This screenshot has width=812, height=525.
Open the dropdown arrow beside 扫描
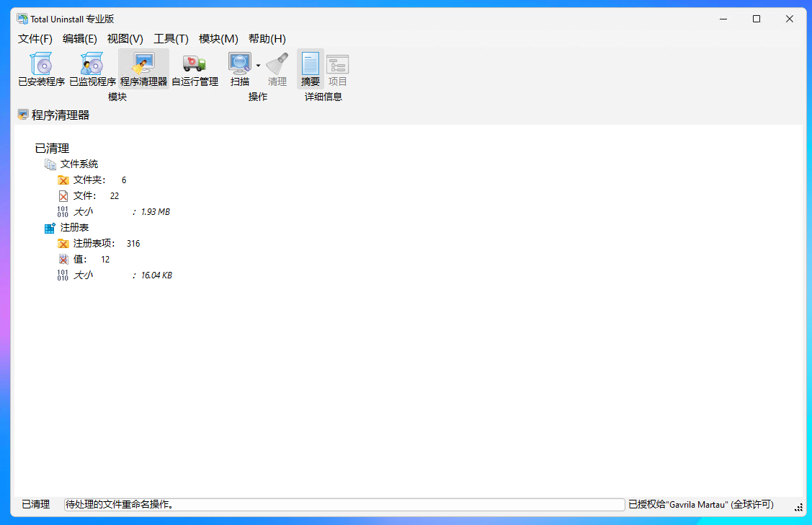coord(258,66)
